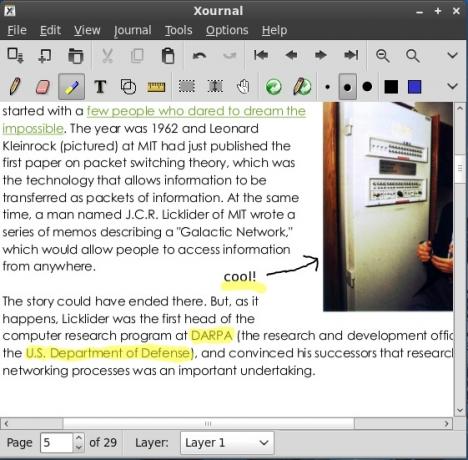The width and height of the screenshot is (468, 460).
Task: Pick the blue color swatch
Action: tap(414, 87)
